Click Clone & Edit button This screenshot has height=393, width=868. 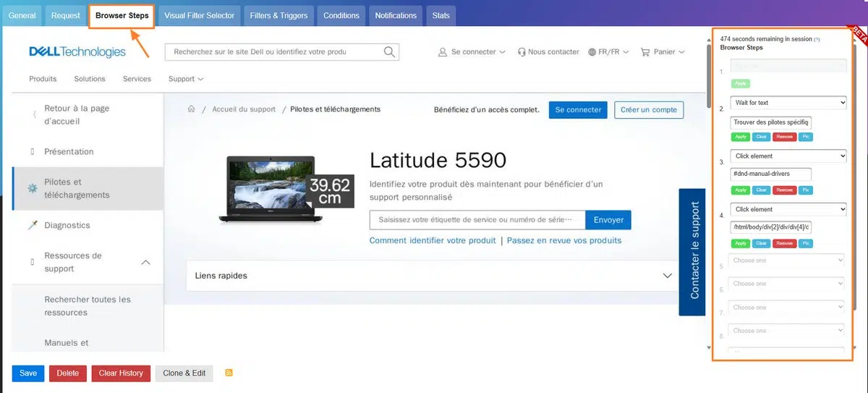click(184, 373)
